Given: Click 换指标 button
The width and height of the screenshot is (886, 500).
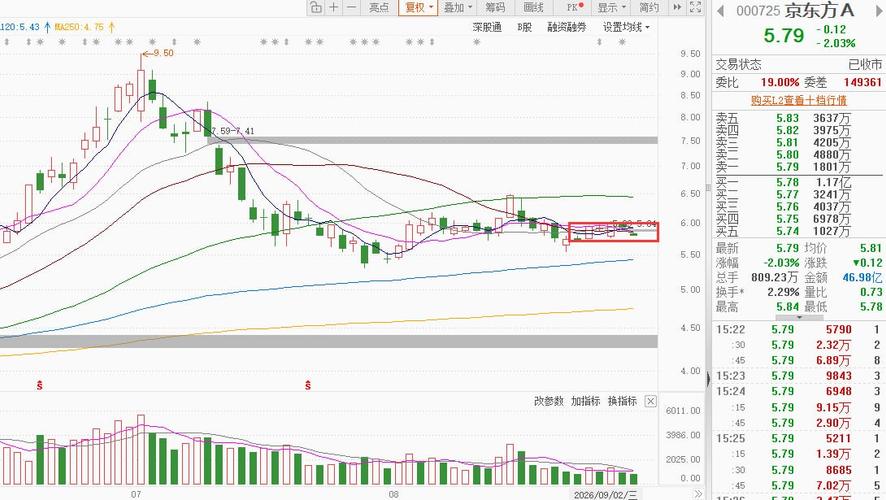Looking at the screenshot, I should click(622, 401).
